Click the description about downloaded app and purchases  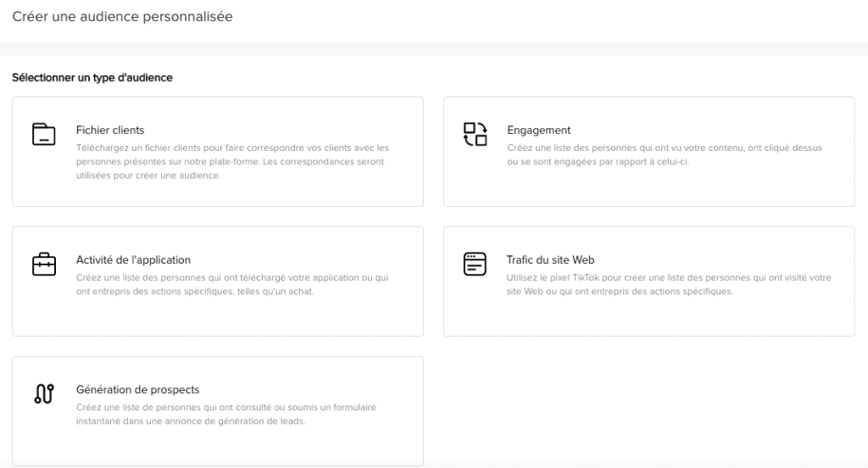(x=232, y=285)
